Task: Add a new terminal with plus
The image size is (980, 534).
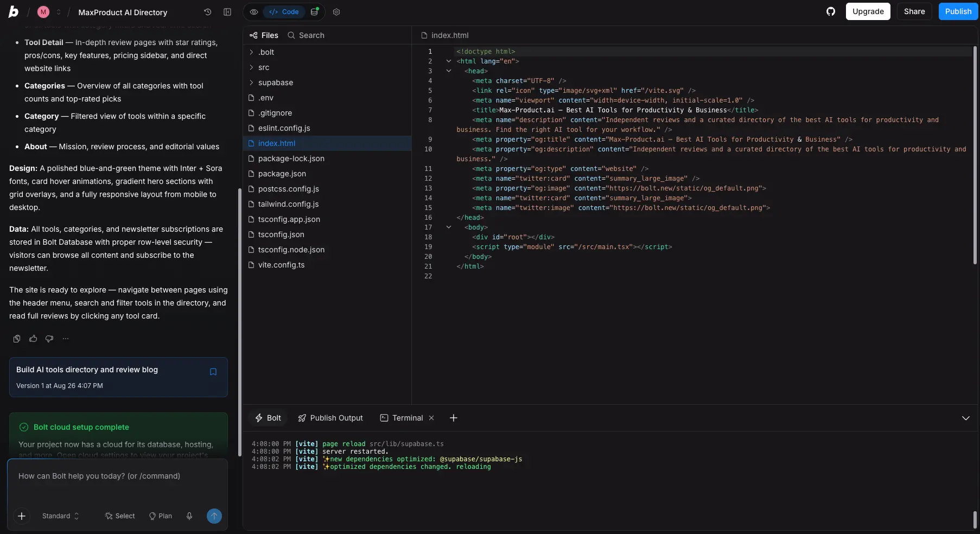Action: tap(454, 418)
